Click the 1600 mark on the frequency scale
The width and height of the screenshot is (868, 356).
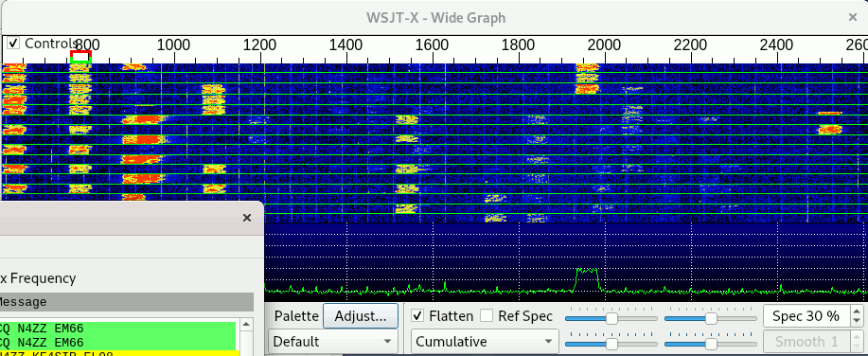(433, 44)
